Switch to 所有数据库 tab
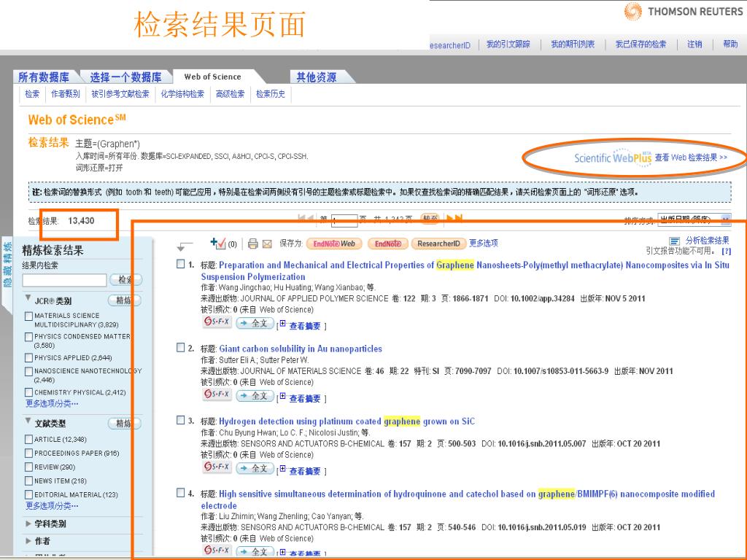The image size is (747, 560). pos(44,77)
